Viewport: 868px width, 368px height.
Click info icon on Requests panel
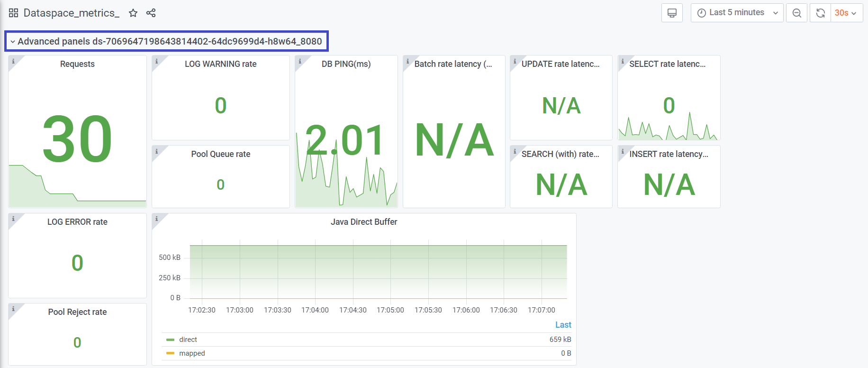[13, 61]
